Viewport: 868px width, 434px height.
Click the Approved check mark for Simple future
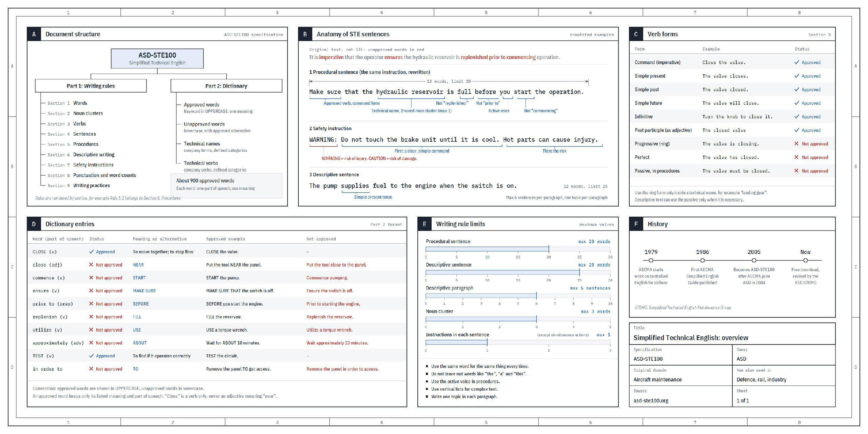tap(797, 103)
